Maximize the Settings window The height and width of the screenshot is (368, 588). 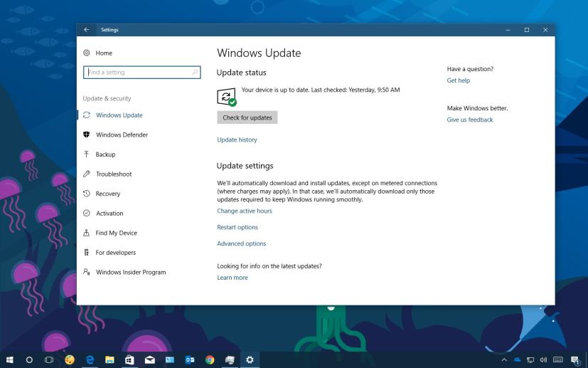coord(527,30)
